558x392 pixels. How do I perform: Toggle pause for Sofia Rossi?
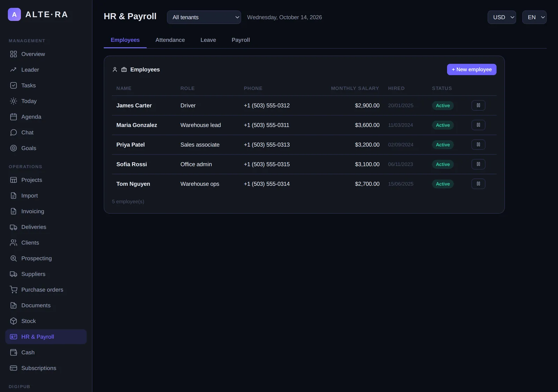coord(478,164)
